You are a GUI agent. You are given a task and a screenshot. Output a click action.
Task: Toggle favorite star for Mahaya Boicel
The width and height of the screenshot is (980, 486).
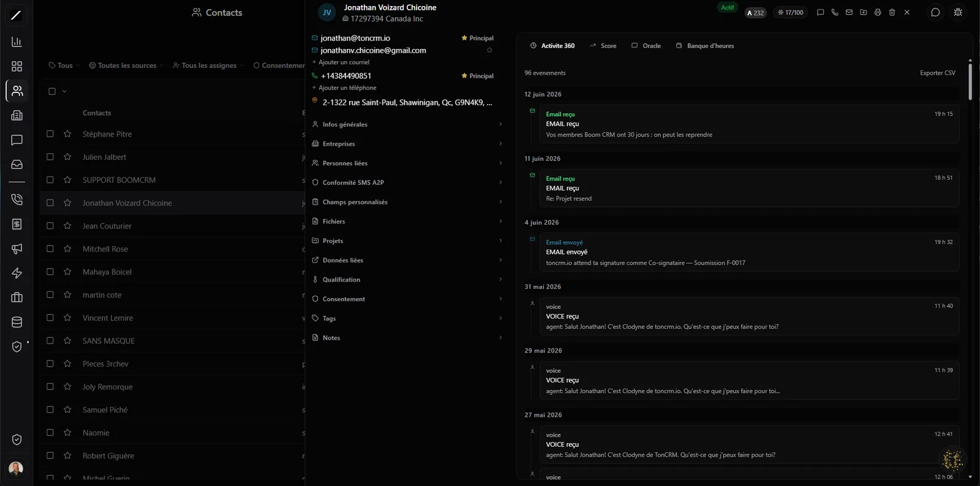click(67, 272)
